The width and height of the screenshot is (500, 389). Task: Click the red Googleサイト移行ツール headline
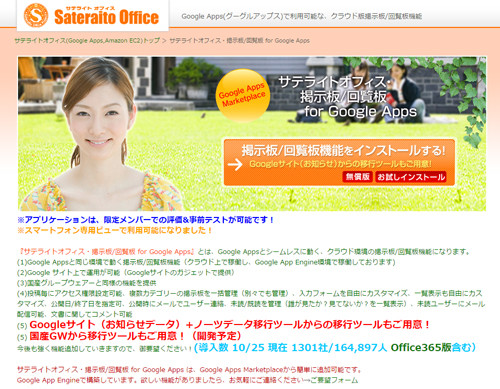pos(229,325)
